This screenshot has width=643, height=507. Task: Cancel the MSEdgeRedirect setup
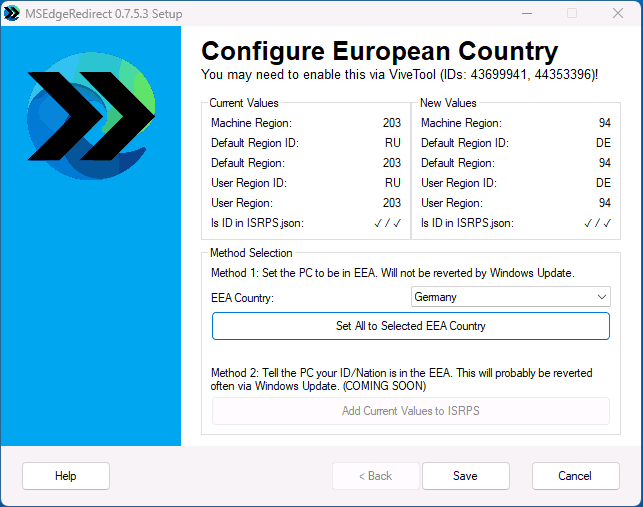tap(575, 476)
